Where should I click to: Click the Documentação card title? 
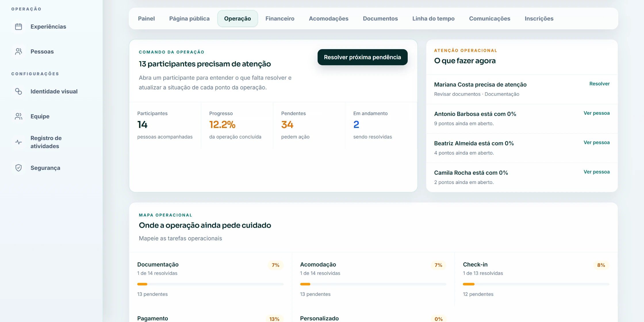tap(158, 264)
